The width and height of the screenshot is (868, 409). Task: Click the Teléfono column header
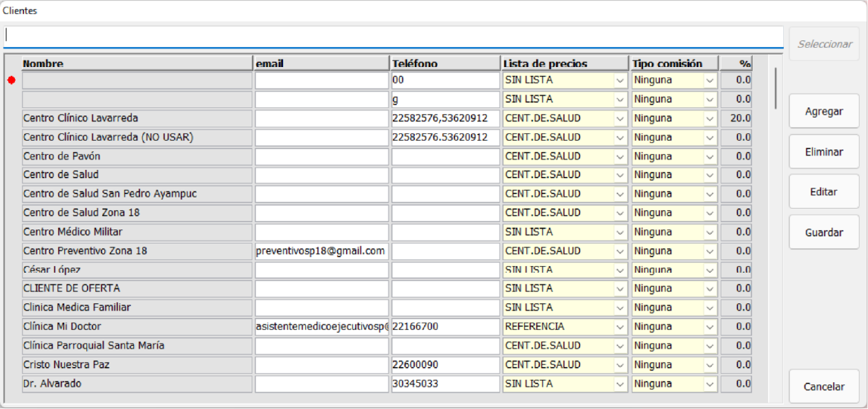[445, 63]
